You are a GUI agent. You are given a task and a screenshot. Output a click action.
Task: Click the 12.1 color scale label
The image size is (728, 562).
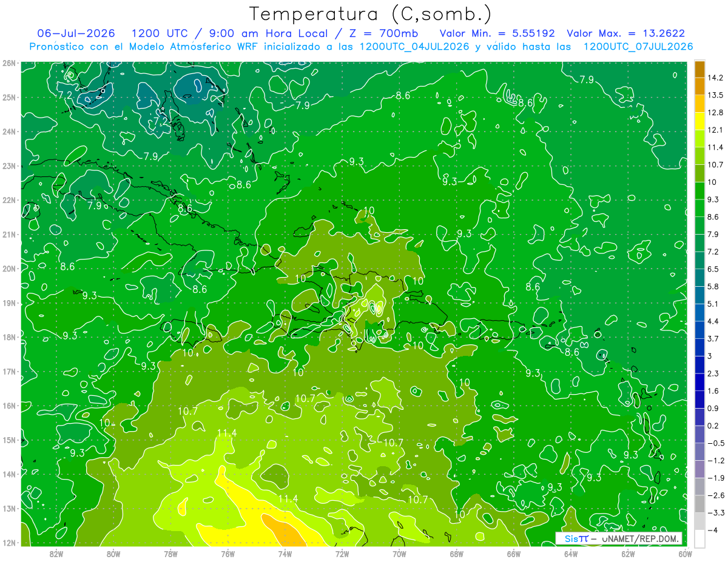[x=715, y=130]
